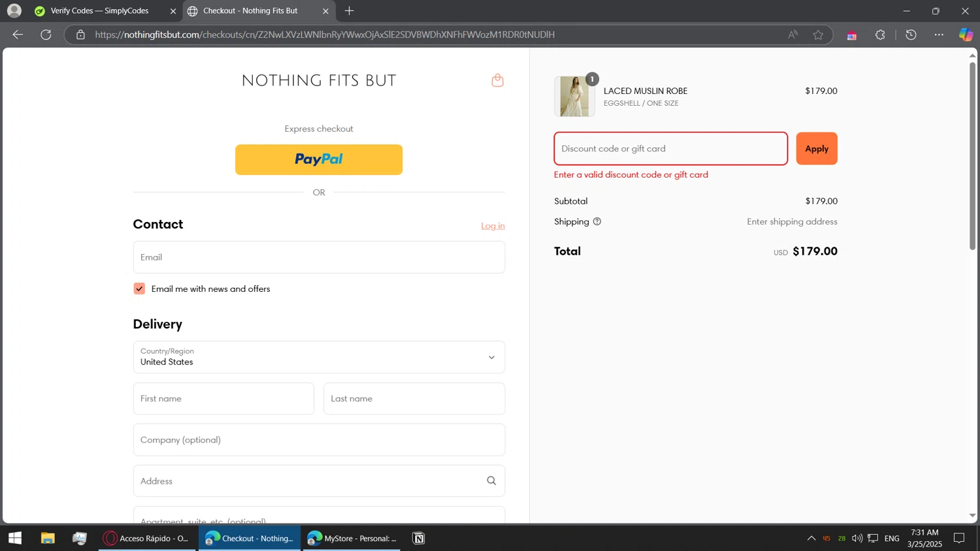Open the taskbar app beside File Explorer
980x551 pixels.
pyautogui.click(x=80, y=538)
